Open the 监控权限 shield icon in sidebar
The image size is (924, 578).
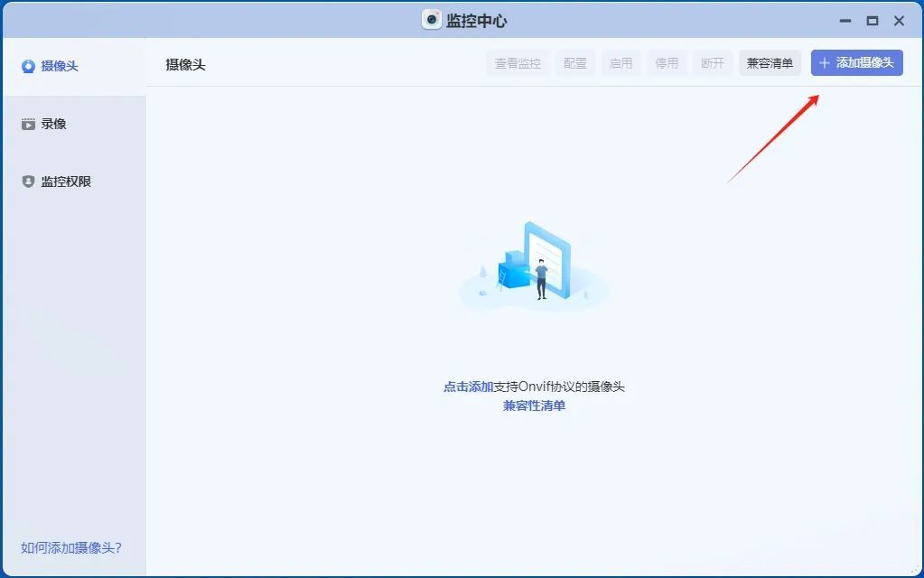click(28, 182)
